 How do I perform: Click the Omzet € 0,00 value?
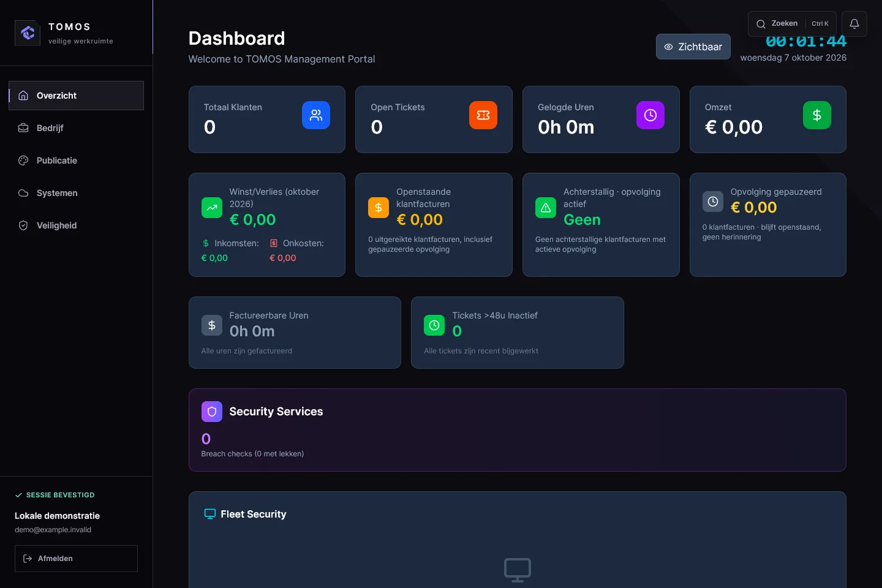734,127
